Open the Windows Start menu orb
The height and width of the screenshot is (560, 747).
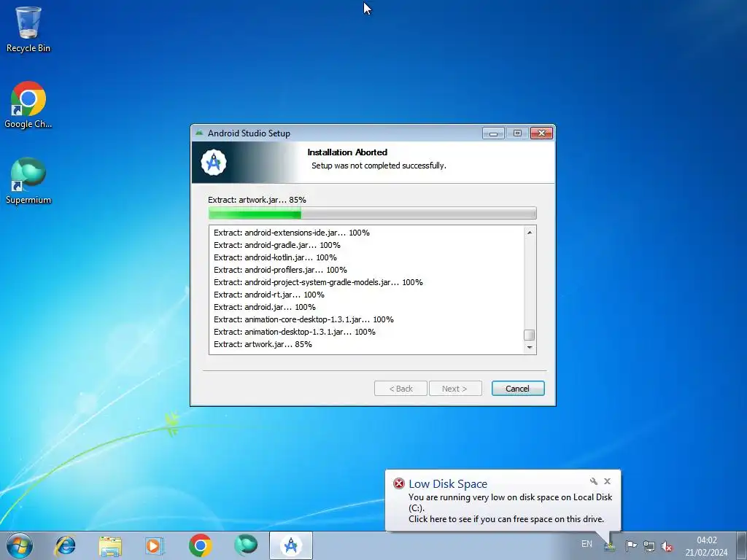coord(20,545)
